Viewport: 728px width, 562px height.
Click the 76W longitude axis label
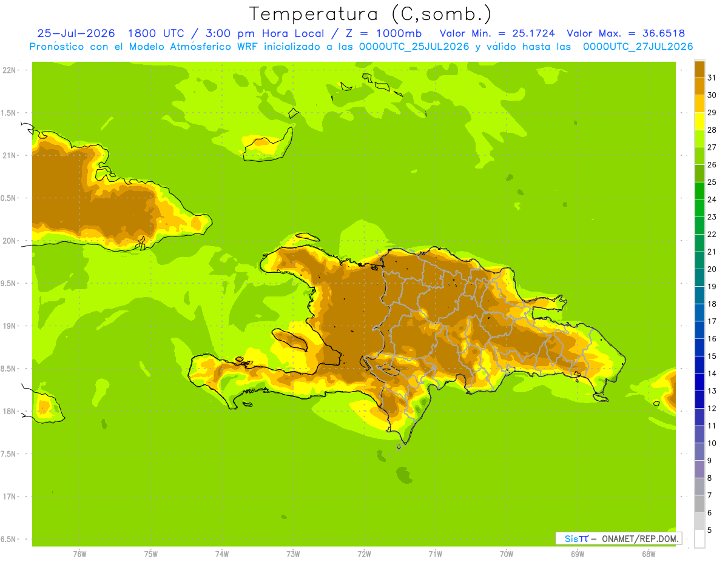tap(79, 554)
